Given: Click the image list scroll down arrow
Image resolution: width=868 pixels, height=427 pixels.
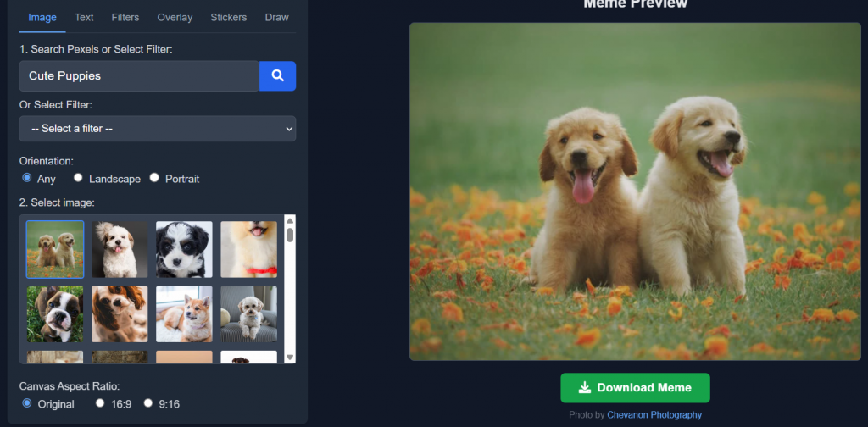Looking at the screenshot, I should [x=290, y=358].
